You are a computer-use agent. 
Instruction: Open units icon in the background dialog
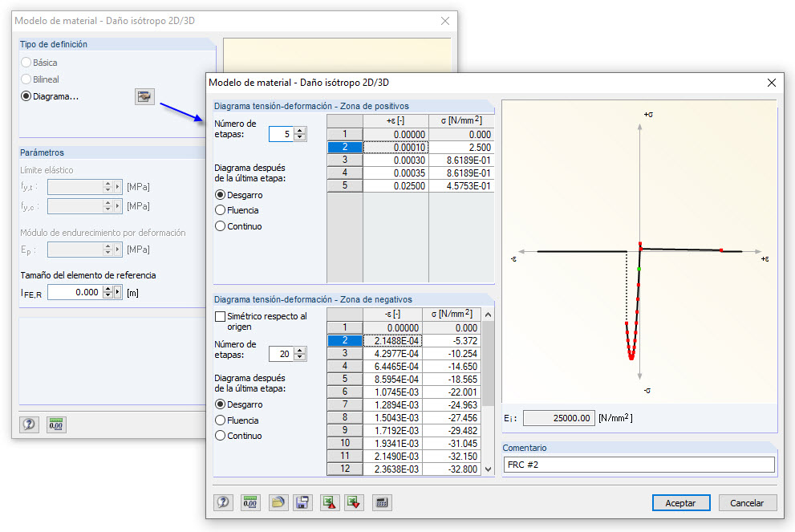[56, 424]
